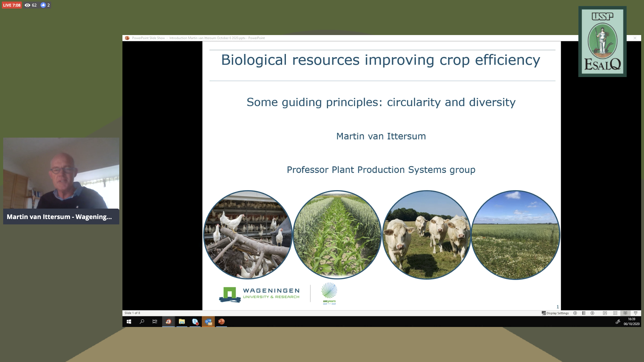The width and height of the screenshot is (644, 362).
Task: Start Slide Show view icon
Action: pos(635,313)
